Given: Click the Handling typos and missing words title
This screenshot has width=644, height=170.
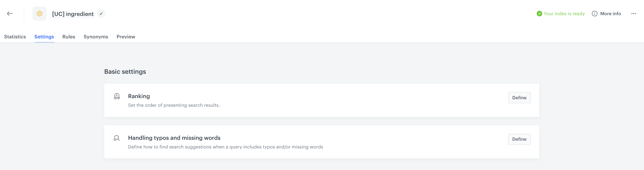Looking at the screenshot, I should (174, 138).
